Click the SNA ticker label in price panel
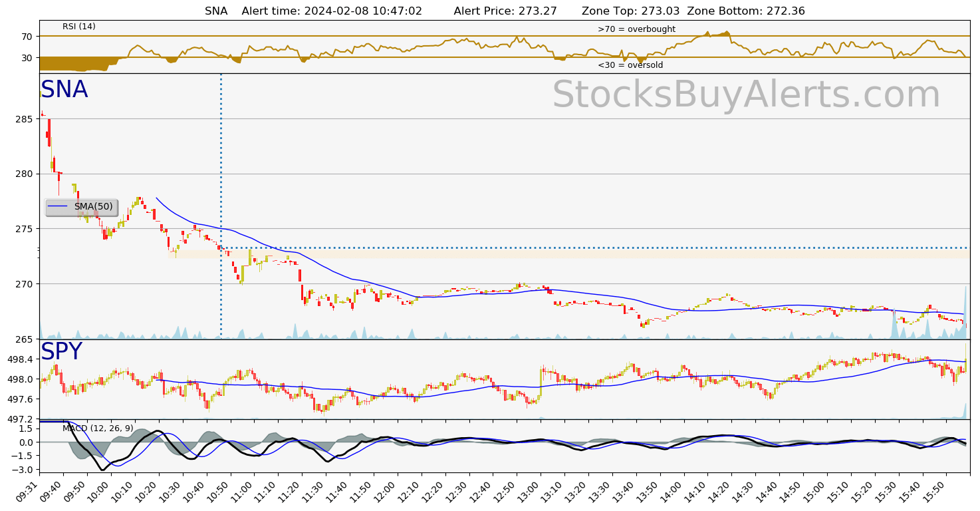This screenshot has height=511, width=980. point(64,90)
